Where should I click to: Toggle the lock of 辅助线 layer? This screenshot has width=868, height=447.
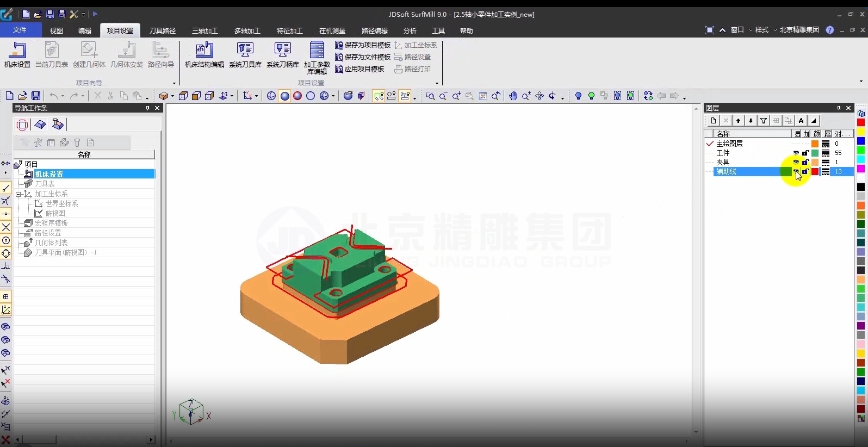[805, 171]
